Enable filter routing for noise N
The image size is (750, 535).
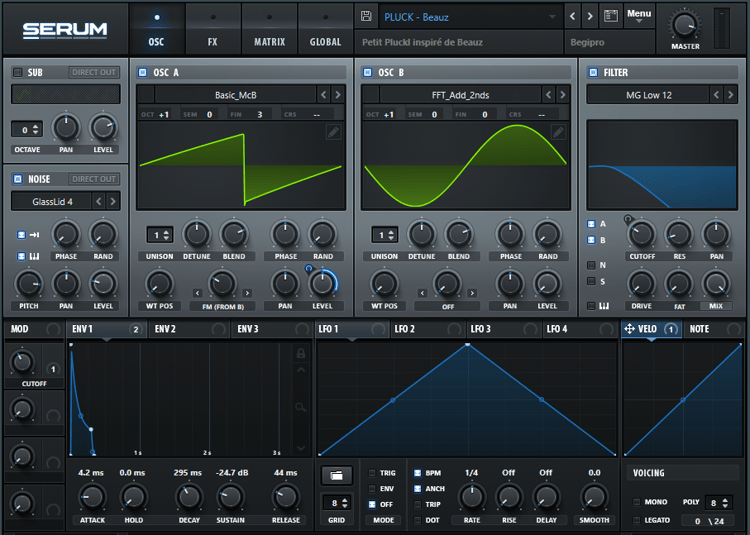pyautogui.click(x=591, y=265)
